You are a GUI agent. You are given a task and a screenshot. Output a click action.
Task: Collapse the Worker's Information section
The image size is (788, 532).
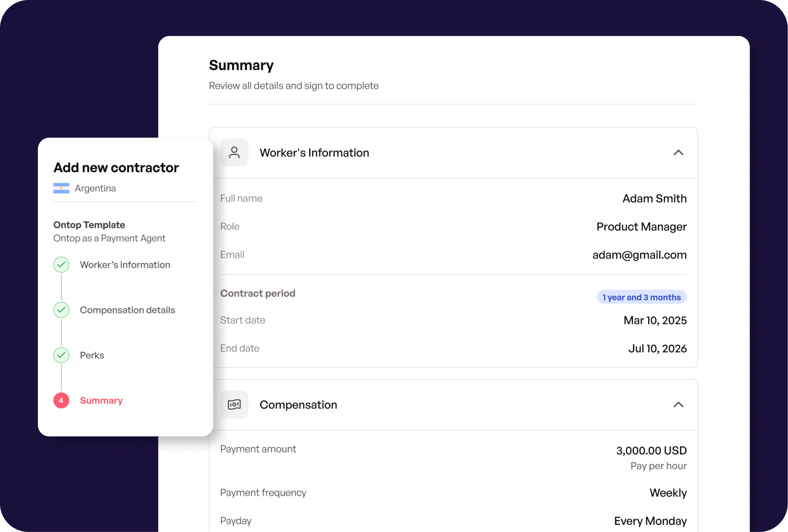click(679, 153)
